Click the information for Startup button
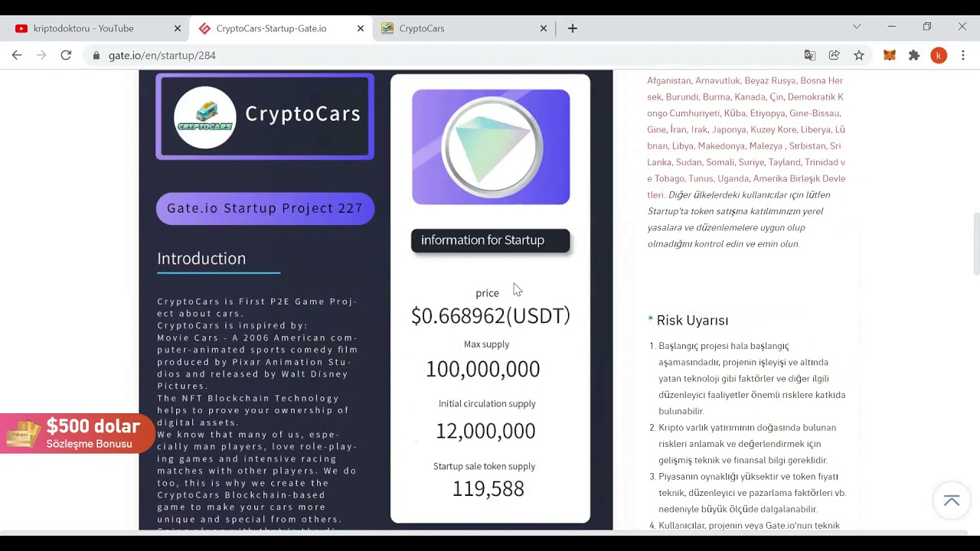The image size is (980, 551). [x=490, y=240]
